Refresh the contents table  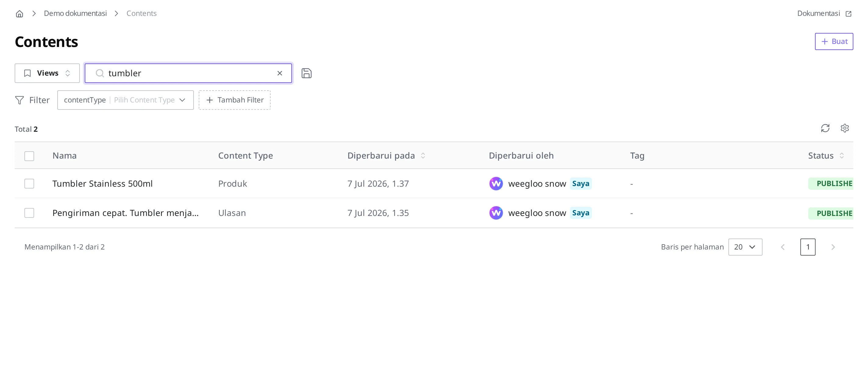click(825, 128)
